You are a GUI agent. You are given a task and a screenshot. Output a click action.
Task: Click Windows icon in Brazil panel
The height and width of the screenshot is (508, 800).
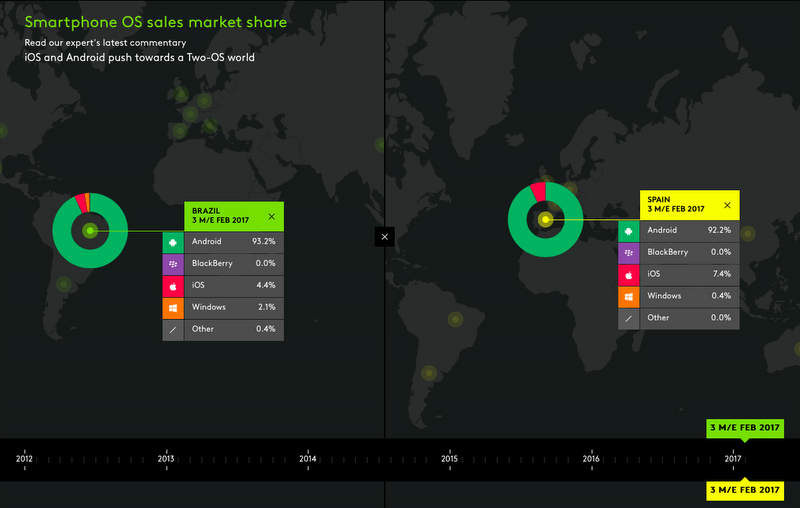coord(173,308)
